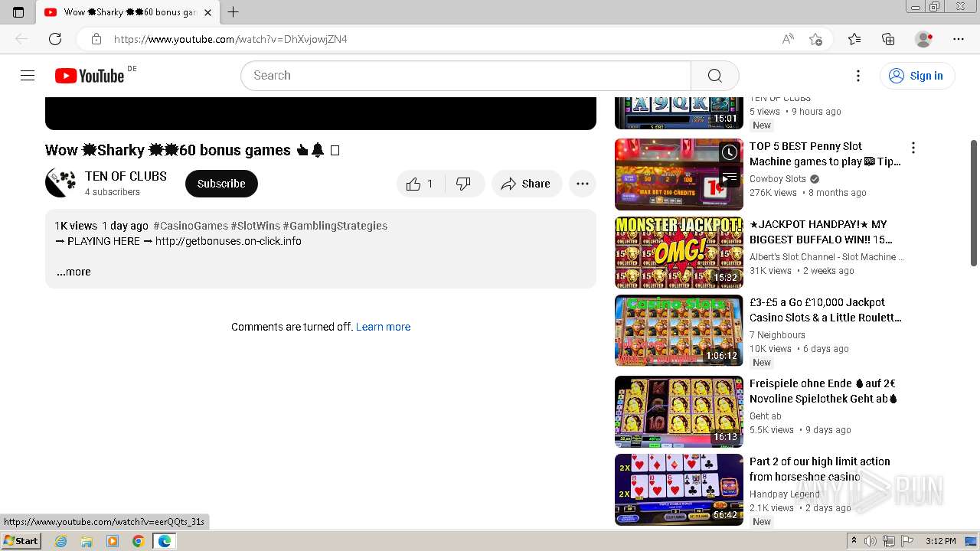Click the 3:12 PM clock

pyautogui.click(x=940, y=541)
